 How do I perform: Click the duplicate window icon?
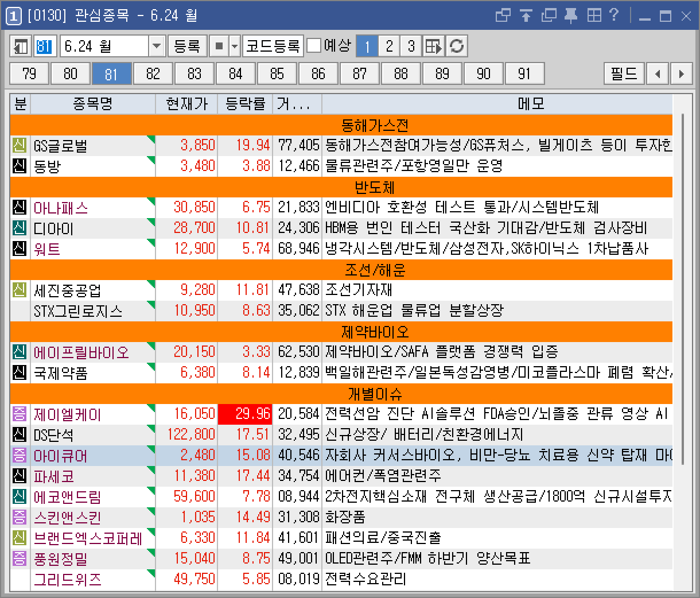point(549,15)
